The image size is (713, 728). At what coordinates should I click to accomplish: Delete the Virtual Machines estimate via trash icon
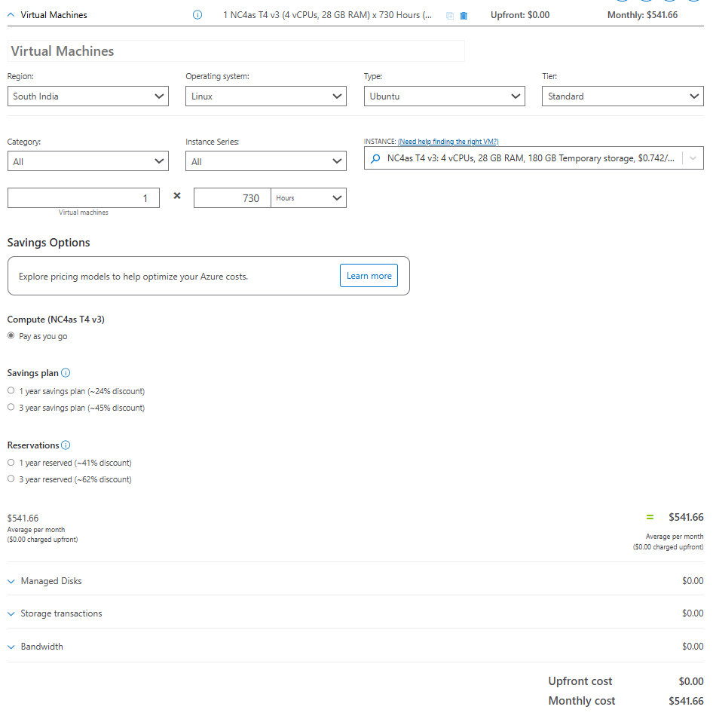point(464,16)
